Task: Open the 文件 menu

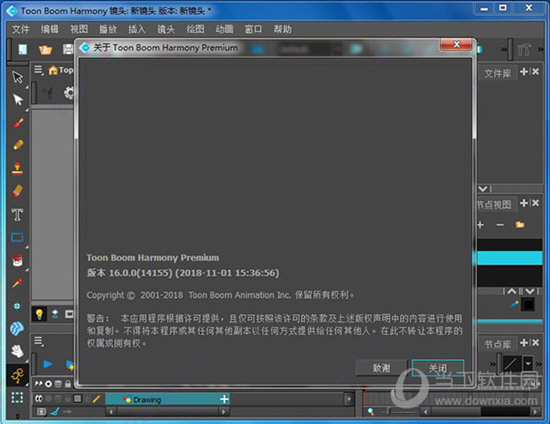Action: click(x=20, y=29)
